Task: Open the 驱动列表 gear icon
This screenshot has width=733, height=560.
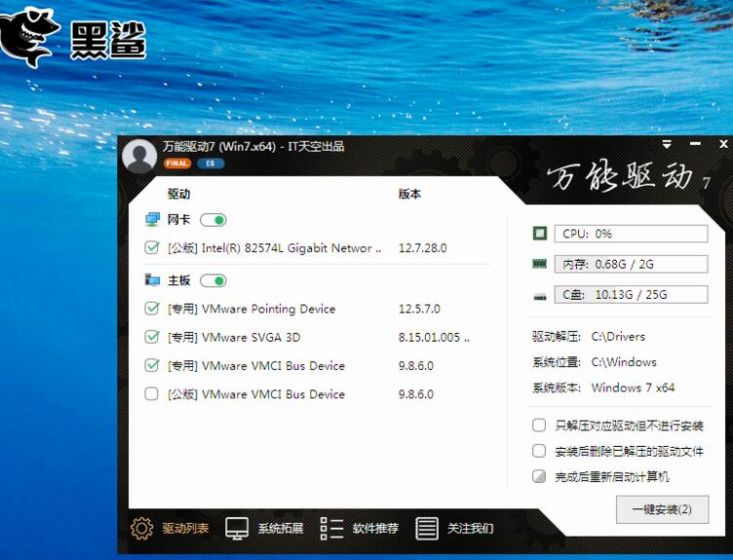Action: 142,529
